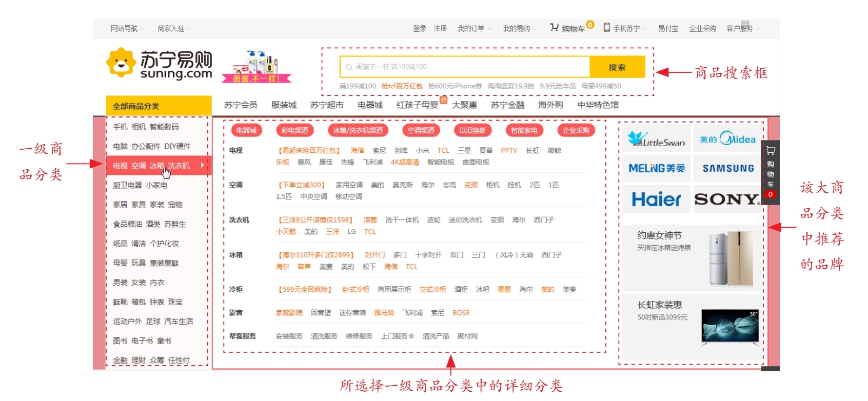
Task: Expand the 我的订单 dropdown menu
Action: 474,29
